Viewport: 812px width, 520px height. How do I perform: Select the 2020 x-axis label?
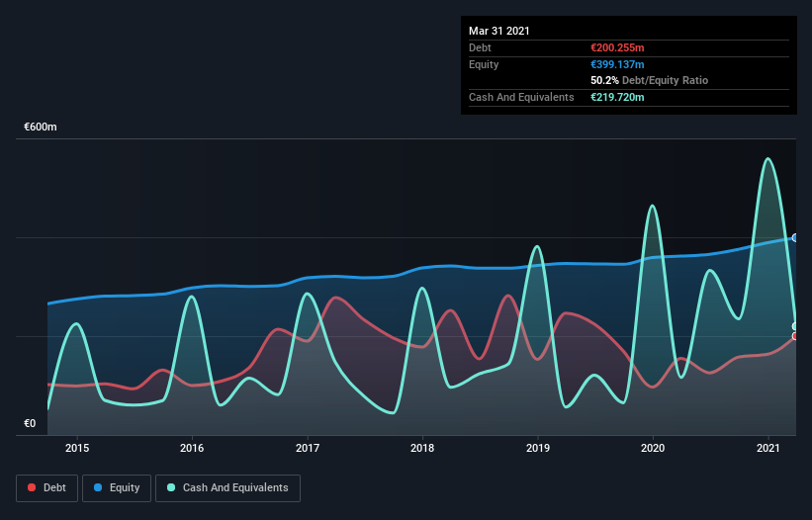coord(653,448)
